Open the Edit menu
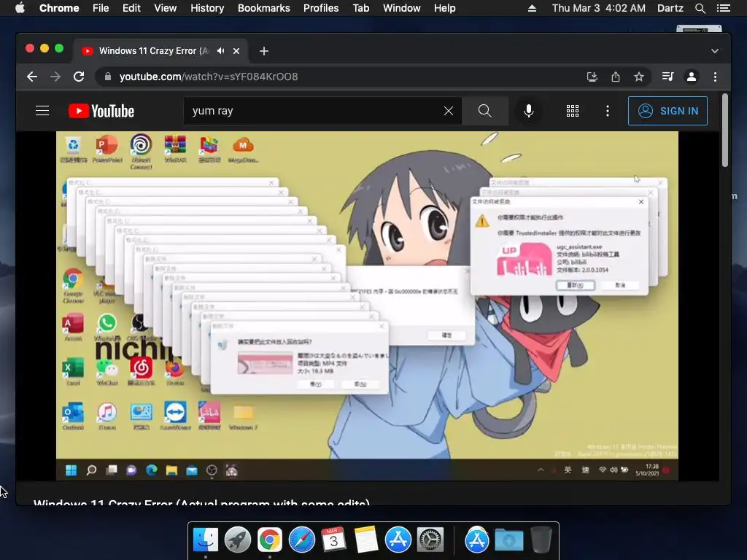Screen dimensions: 747x560 click(131, 8)
